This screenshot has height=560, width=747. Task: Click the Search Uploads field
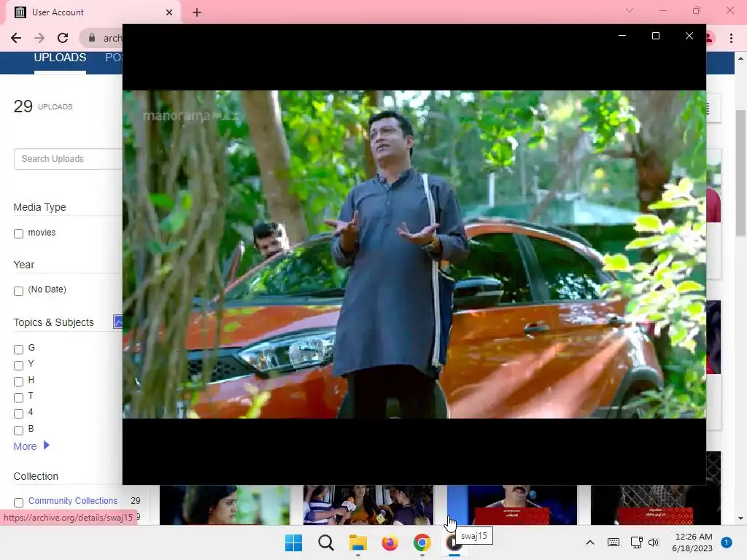pyautogui.click(x=68, y=159)
